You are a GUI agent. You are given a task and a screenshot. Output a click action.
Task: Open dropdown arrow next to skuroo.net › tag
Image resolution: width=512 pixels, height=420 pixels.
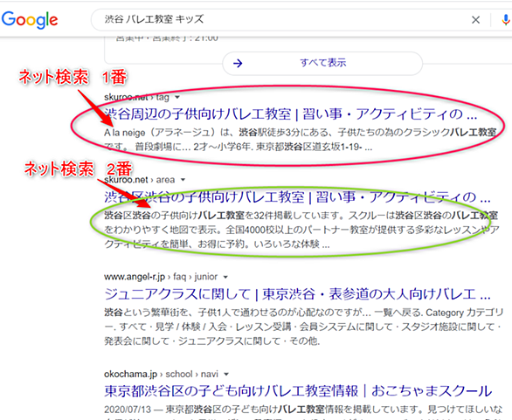click(177, 97)
